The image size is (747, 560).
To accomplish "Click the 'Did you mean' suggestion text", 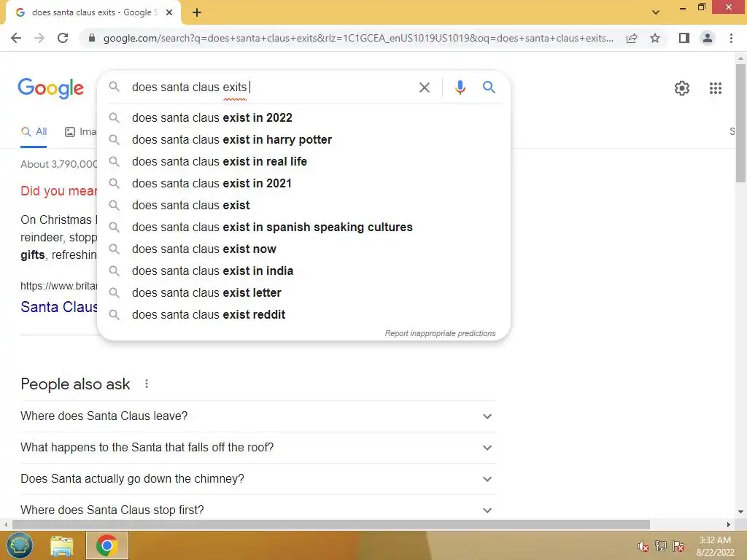I will 58,191.
